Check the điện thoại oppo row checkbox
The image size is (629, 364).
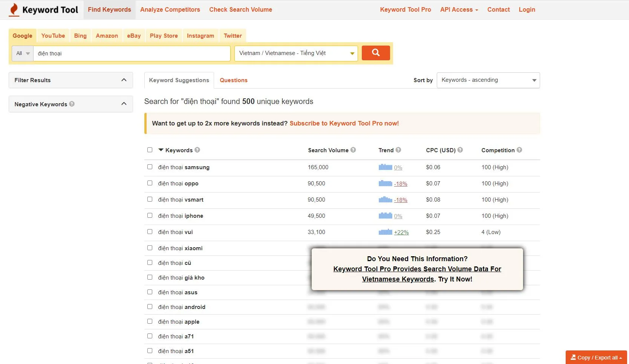tap(150, 183)
